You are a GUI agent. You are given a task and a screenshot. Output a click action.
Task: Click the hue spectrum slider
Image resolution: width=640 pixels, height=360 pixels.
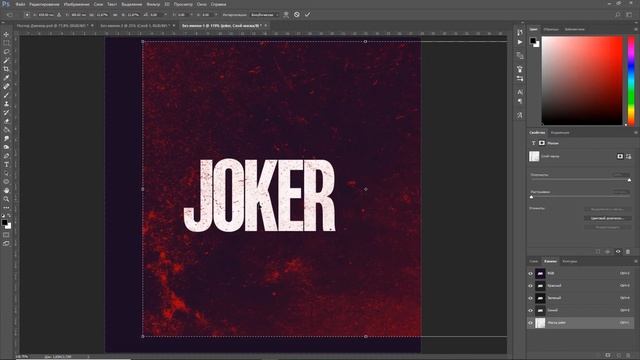coord(631,81)
